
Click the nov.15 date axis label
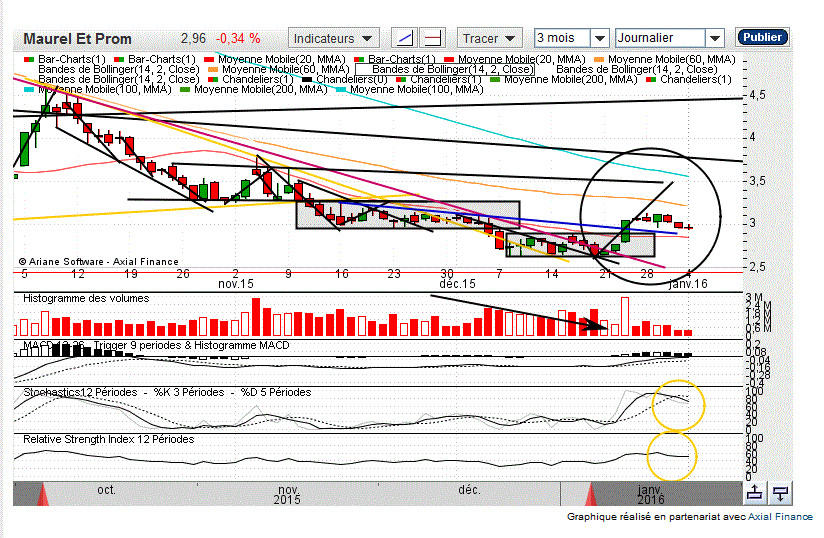[x=235, y=284]
